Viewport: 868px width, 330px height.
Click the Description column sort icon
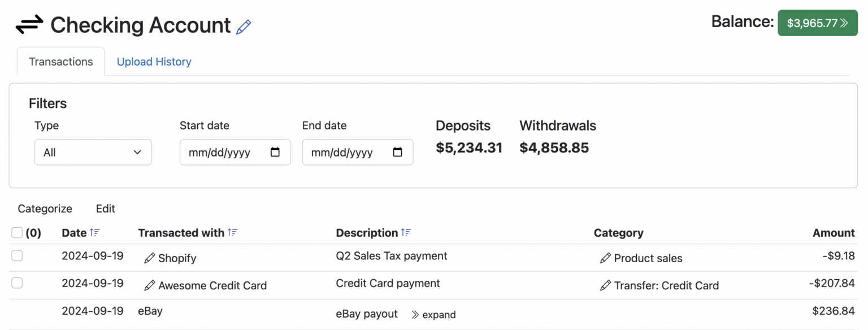(x=405, y=232)
